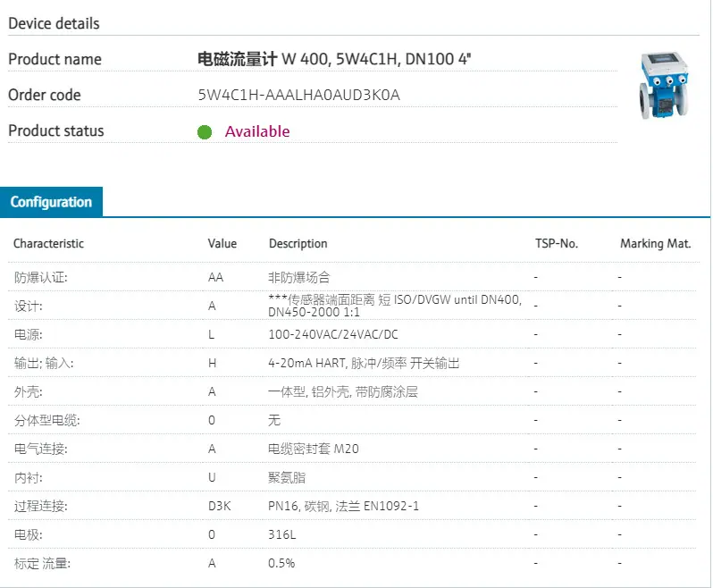Viewport: 713px width, 588px height.
Task: Click the PN16, 碳钢, 法兰 EN1092-1 description
Action: [344, 506]
